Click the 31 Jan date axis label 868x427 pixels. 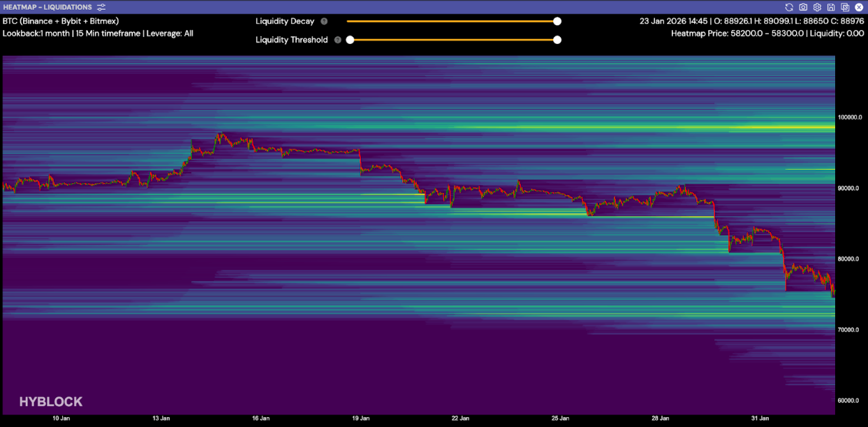760,418
